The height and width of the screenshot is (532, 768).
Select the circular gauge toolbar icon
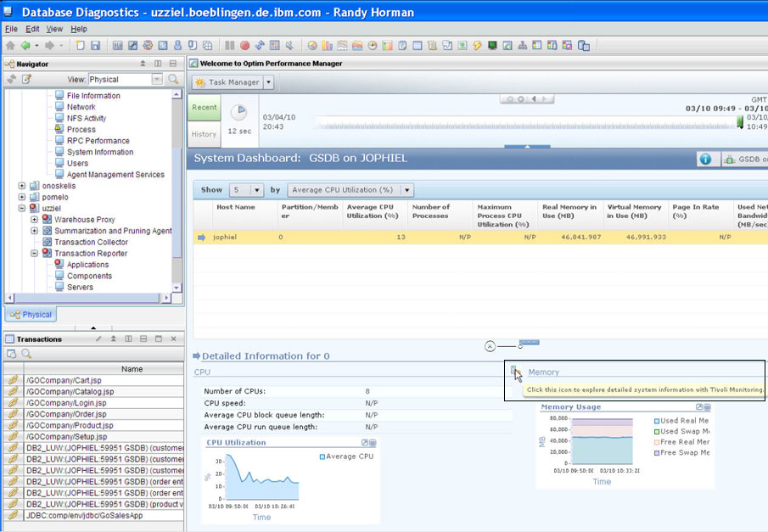[x=373, y=46]
